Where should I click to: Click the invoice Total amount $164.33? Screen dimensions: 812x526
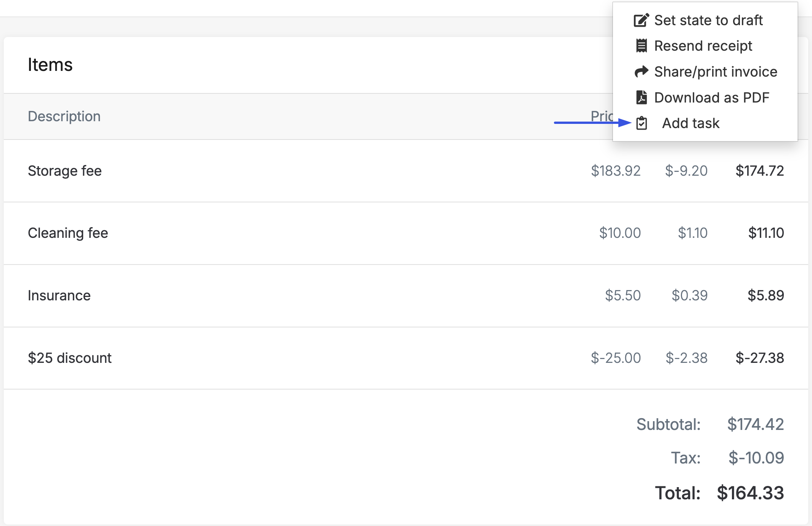[750, 493]
